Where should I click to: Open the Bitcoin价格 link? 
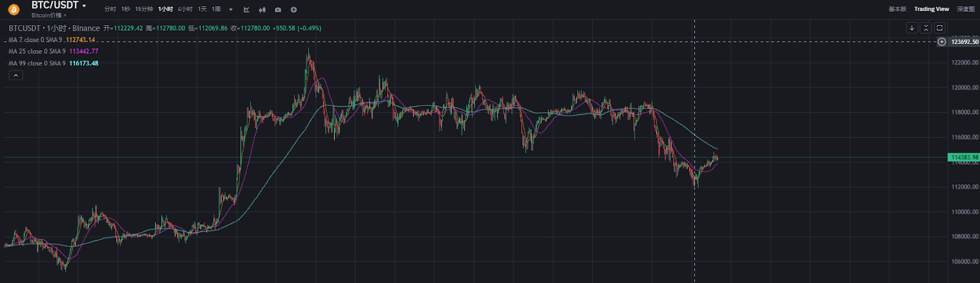[48, 15]
